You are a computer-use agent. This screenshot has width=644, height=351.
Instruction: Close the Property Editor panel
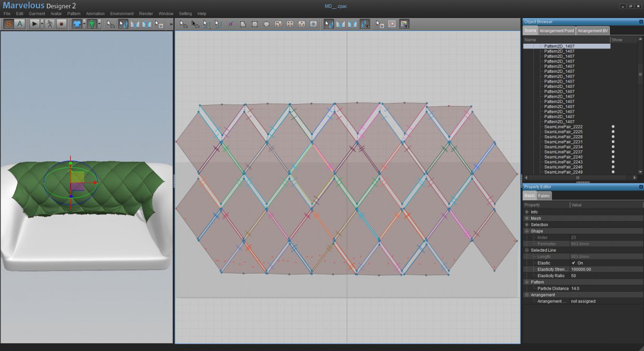pyautogui.click(x=640, y=187)
